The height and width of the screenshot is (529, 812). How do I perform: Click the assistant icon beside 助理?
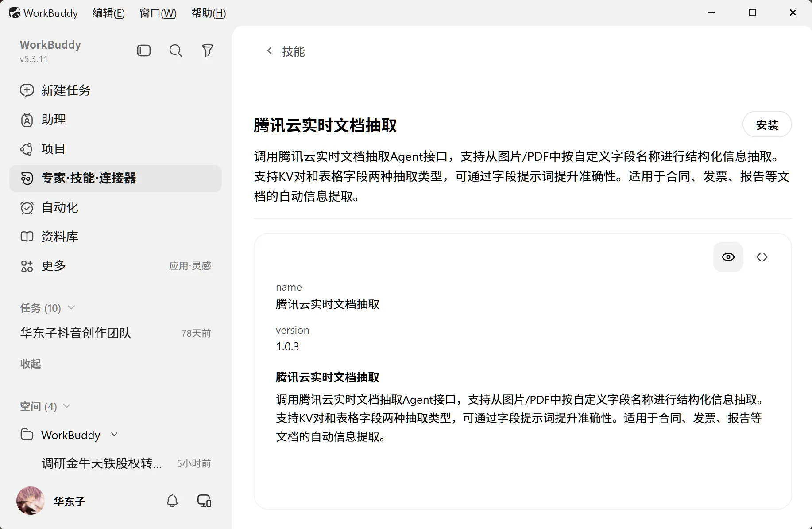click(27, 120)
